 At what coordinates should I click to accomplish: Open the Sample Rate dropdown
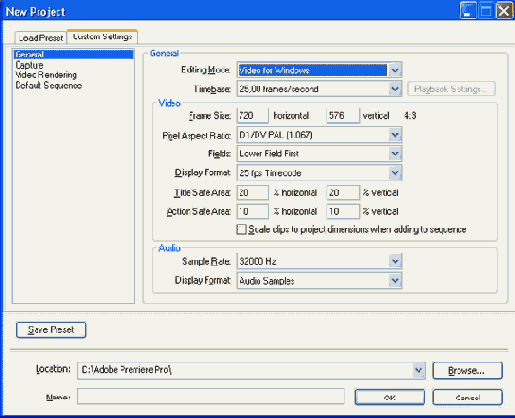tap(395, 261)
